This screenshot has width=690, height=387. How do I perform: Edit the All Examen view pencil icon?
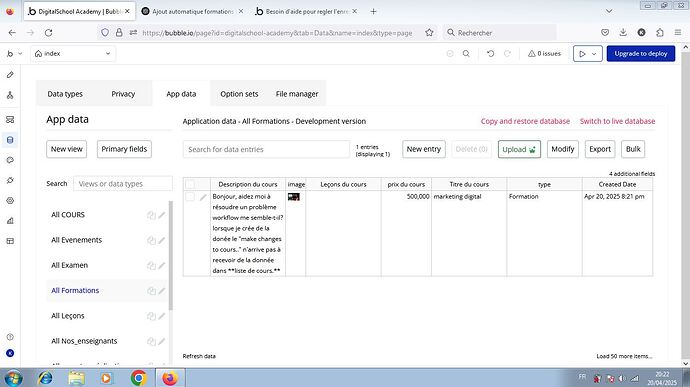[162, 265]
